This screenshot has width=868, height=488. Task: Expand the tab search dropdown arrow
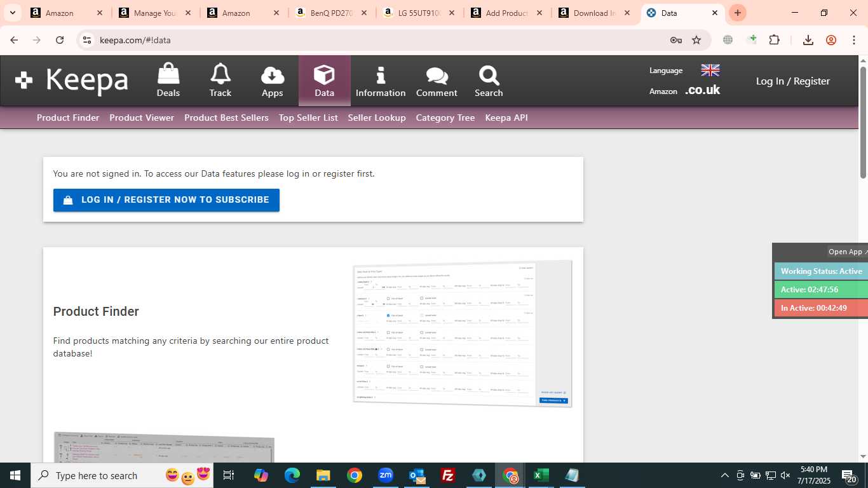click(x=12, y=13)
